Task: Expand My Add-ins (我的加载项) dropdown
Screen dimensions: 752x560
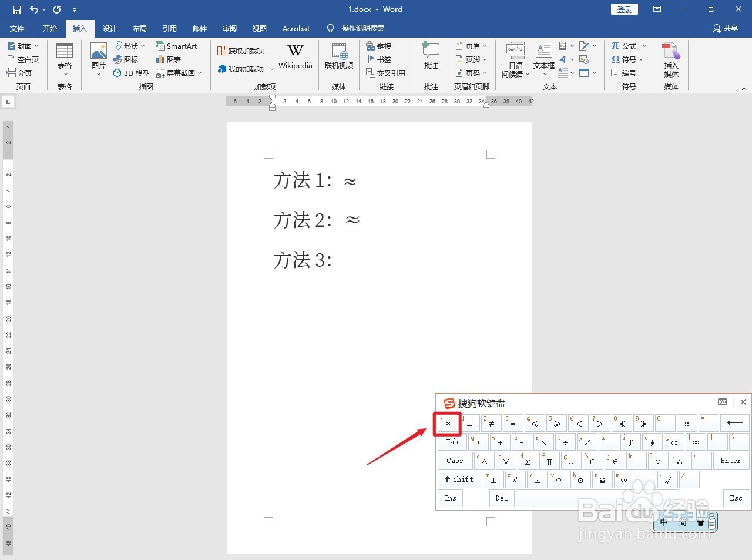Action: (x=271, y=69)
